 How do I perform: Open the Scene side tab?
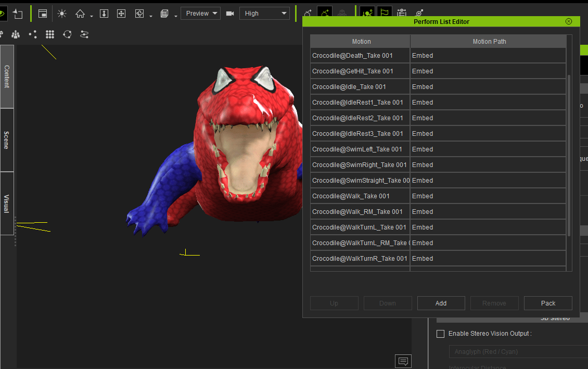click(x=7, y=140)
